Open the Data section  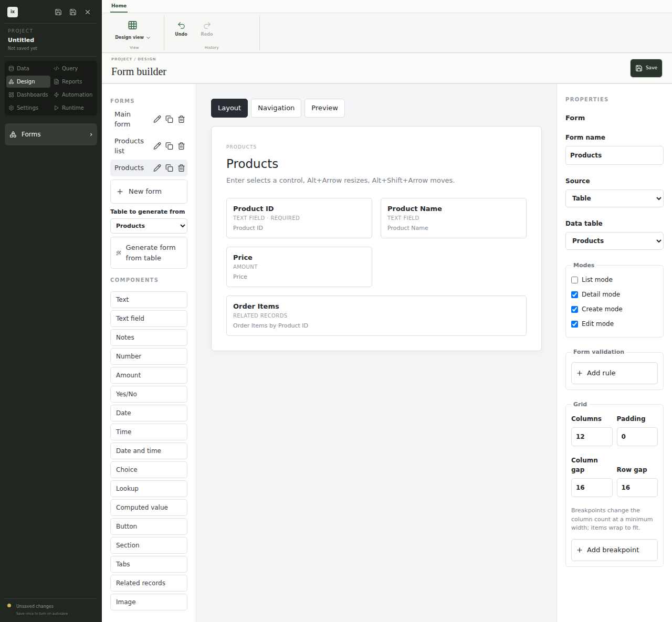(28, 68)
